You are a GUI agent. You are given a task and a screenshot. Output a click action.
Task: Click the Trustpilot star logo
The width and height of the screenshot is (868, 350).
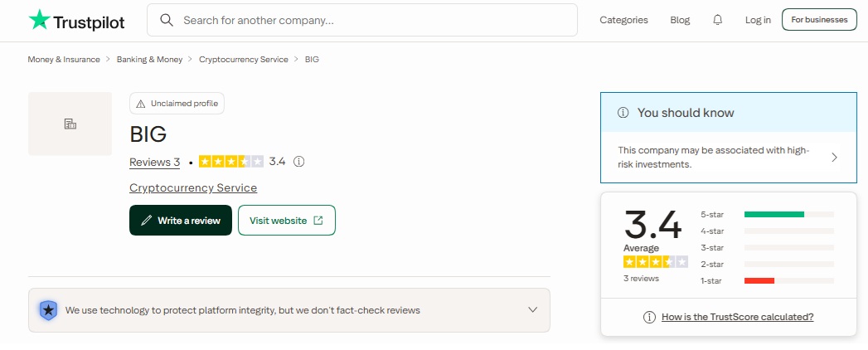coord(39,20)
